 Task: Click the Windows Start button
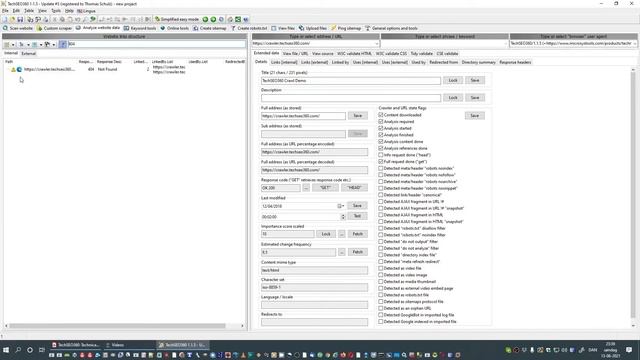pos(6,350)
